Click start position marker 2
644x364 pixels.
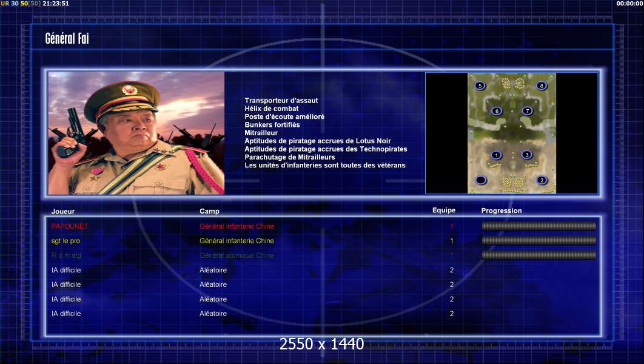pyautogui.click(x=542, y=180)
